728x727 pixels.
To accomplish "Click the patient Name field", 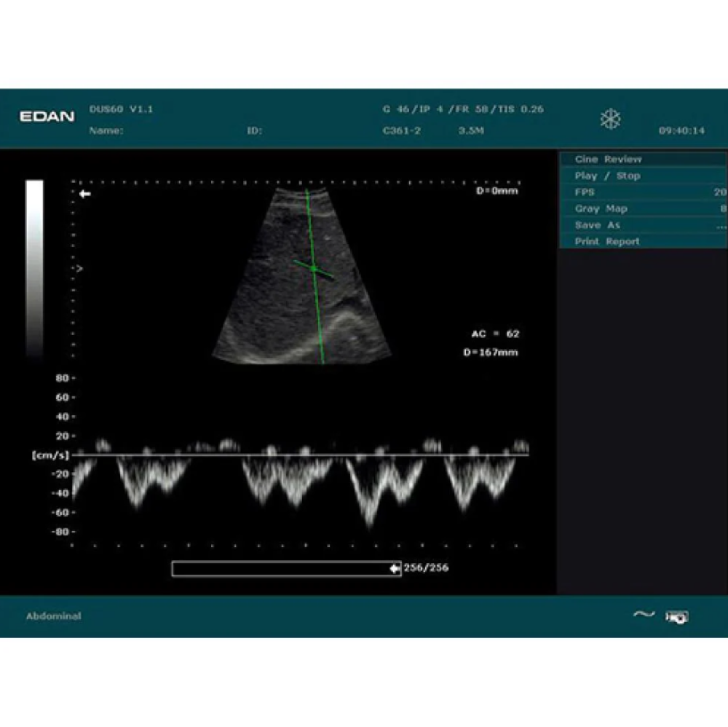I will (106, 132).
